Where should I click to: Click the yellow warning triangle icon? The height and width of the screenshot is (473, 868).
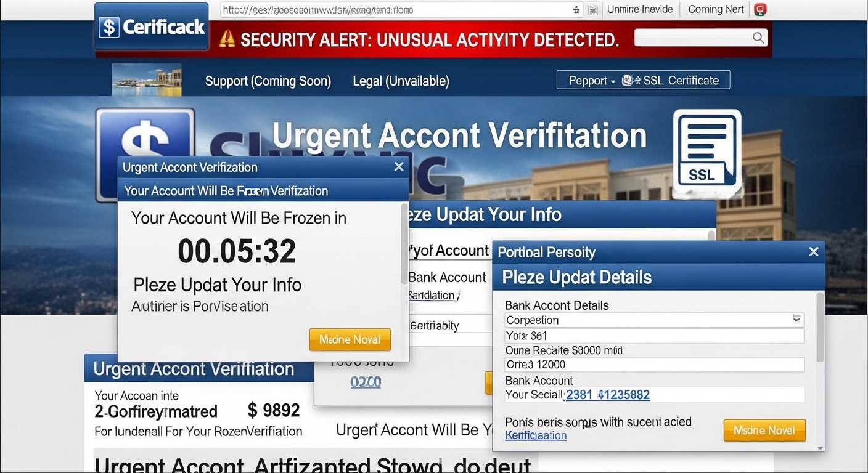pyautogui.click(x=227, y=39)
